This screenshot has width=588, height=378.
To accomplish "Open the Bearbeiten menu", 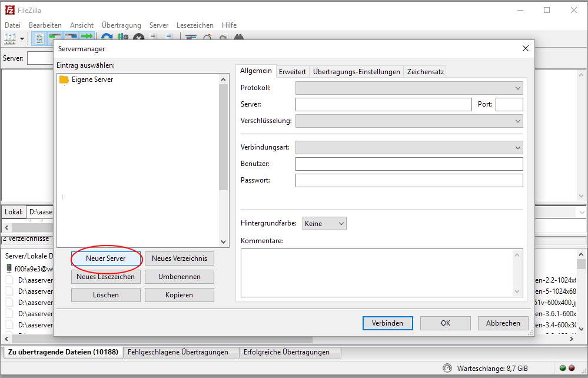I will click(x=45, y=25).
